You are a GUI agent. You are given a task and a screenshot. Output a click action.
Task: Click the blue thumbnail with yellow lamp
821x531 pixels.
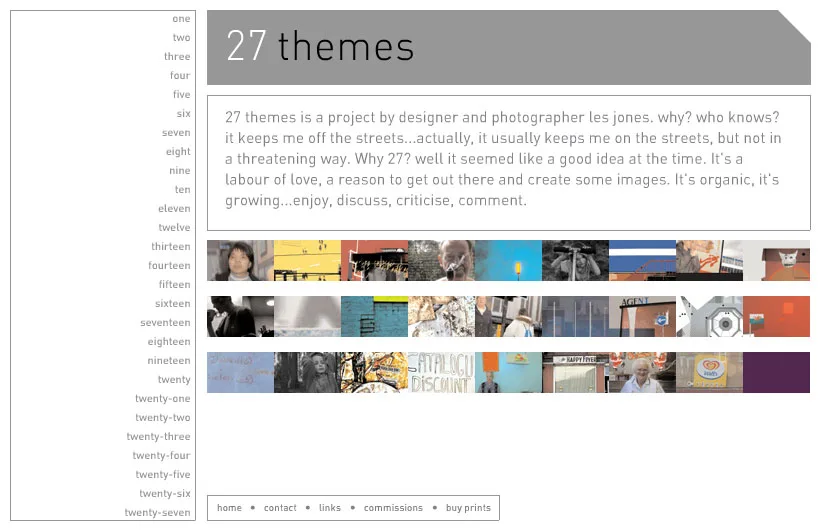click(x=508, y=260)
